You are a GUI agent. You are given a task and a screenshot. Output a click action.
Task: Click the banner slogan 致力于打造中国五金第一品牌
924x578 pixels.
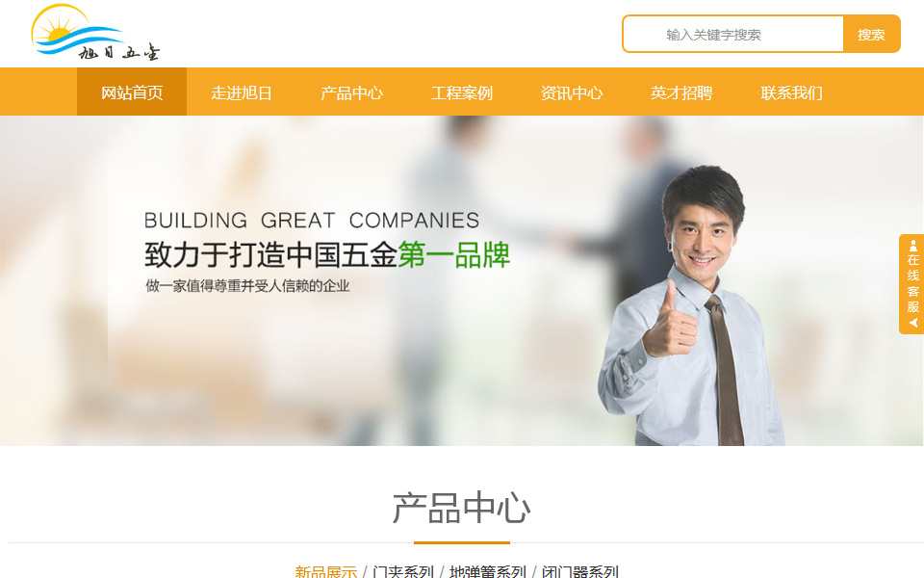(x=327, y=254)
